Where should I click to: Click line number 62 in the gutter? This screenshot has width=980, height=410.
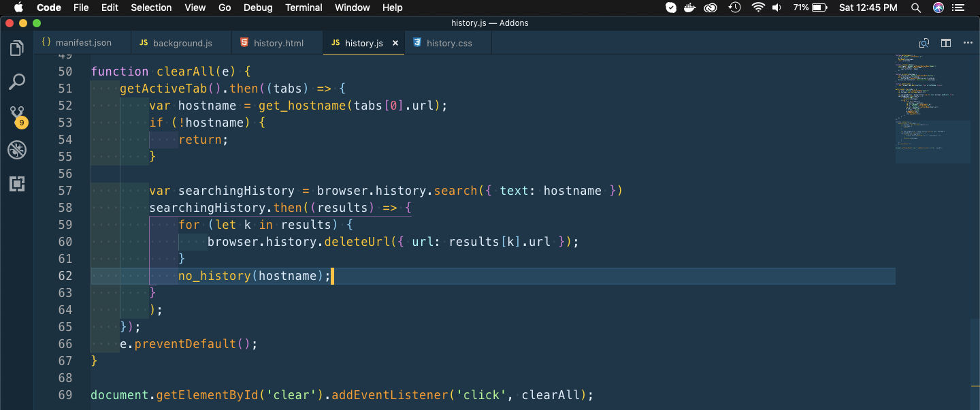(x=65, y=276)
